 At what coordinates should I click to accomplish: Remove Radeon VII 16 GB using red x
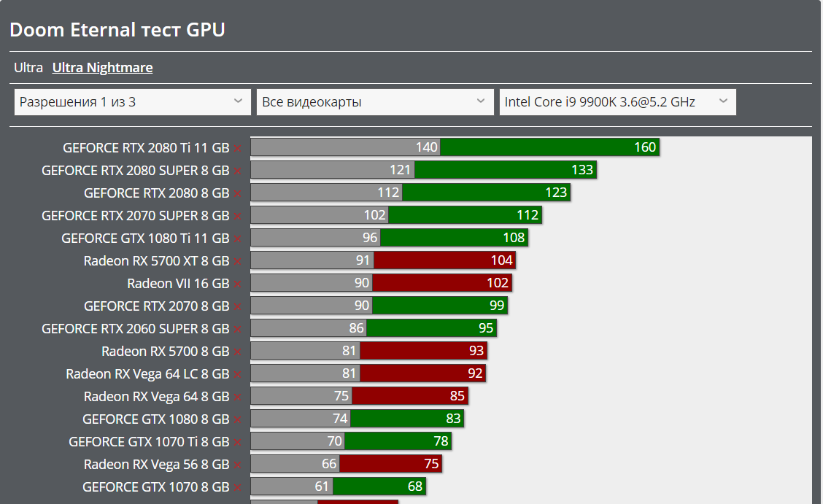click(x=237, y=284)
